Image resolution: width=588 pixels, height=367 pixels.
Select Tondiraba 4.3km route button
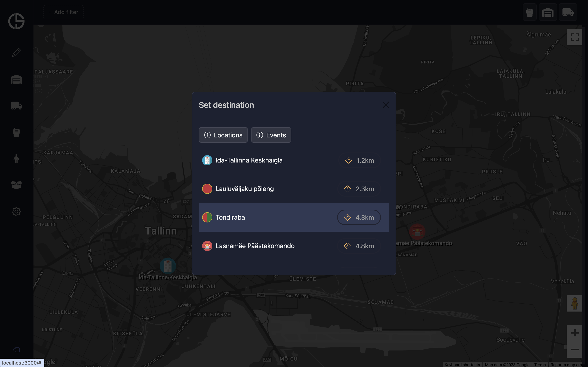[359, 217]
